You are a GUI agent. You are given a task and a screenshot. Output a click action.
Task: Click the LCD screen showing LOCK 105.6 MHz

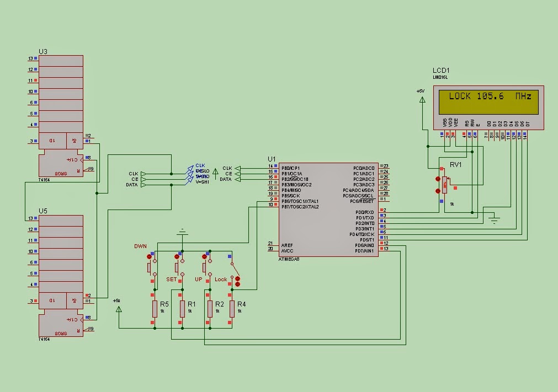tap(488, 102)
